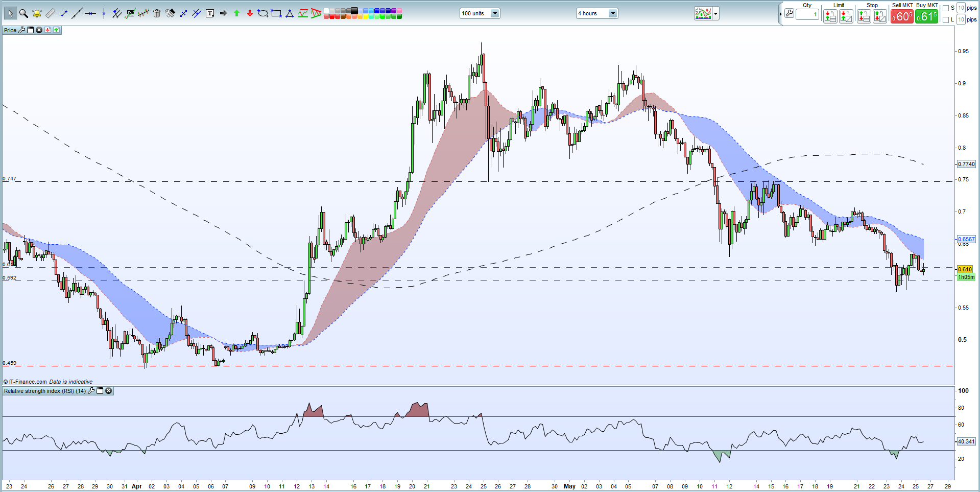Select the Fibonacci retracement tool
The height and width of the screenshot is (492, 980).
130,13
